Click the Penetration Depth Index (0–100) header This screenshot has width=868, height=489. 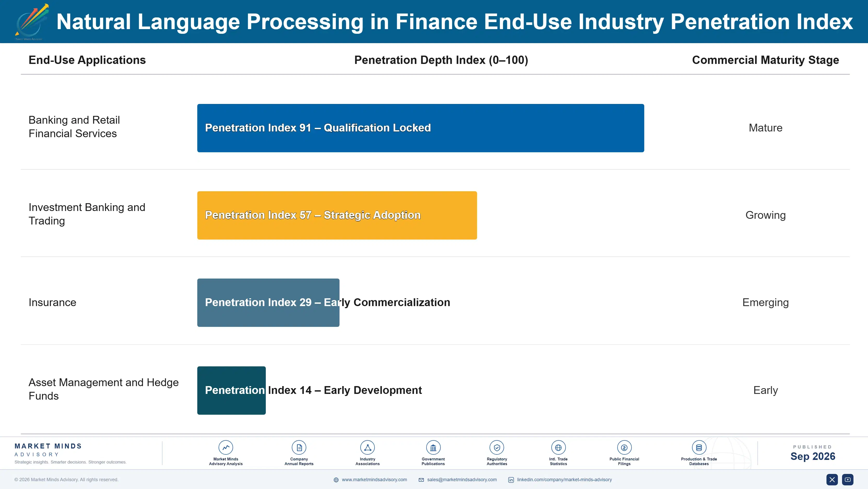[x=441, y=60]
